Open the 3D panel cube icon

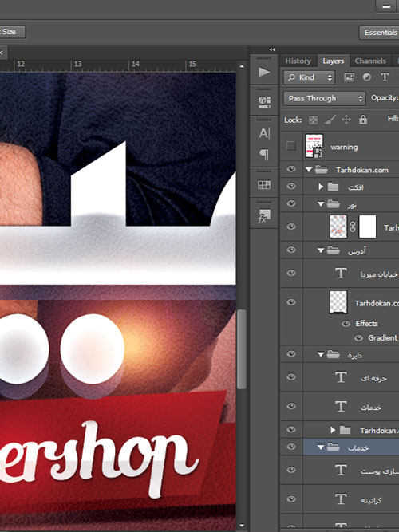[264, 101]
